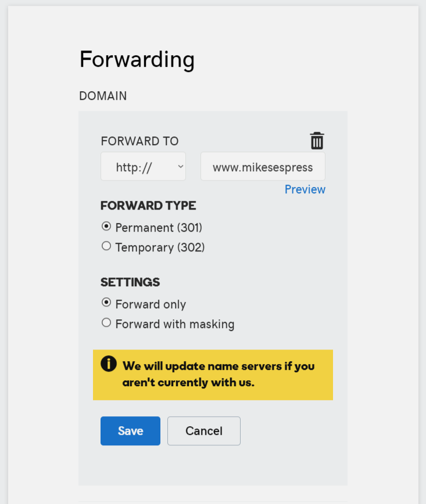Viewport: 426px width, 504px height.
Task: Cancel the forwarding changes
Action: point(204,431)
